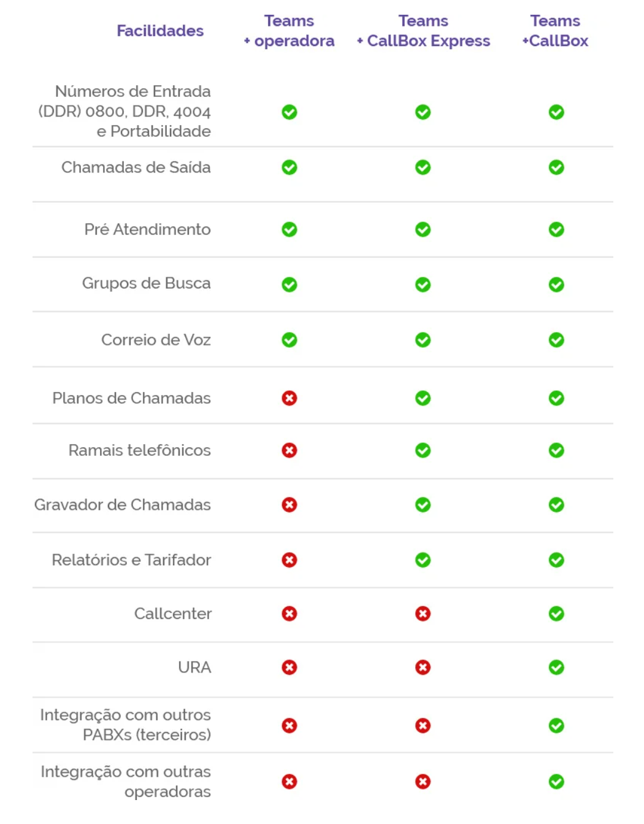This screenshot has height=824, width=644.
Task: Click the Grupos de Busca row label
Action: (147, 283)
